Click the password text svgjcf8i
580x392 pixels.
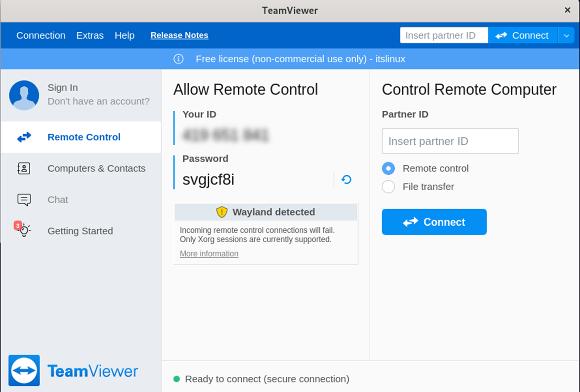coord(208,179)
